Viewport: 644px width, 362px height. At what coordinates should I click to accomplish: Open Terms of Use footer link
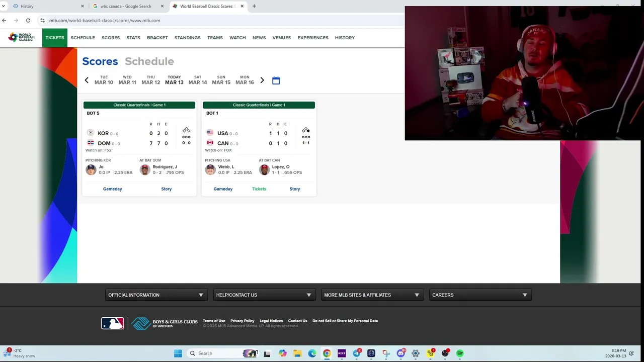pyautogui.click(x=214, y=321)
